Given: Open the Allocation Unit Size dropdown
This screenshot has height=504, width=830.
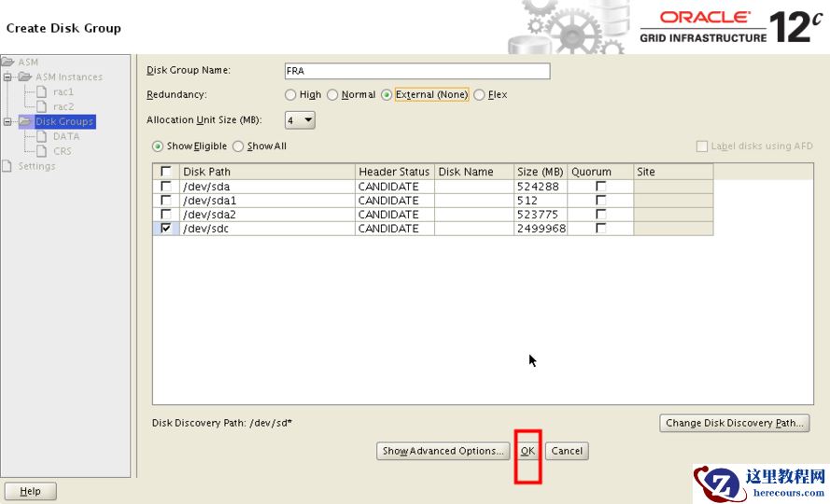Looking at the screenshot, I should pyautogui.click(x=300, y=120).
